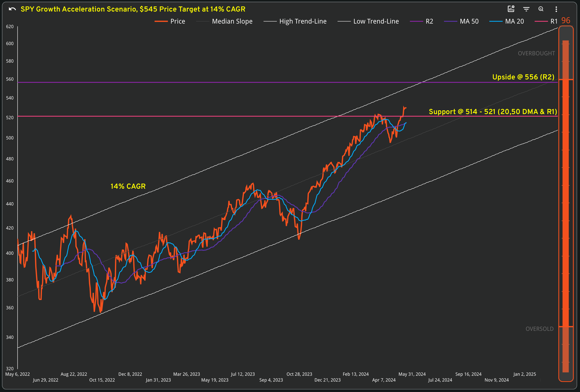The image size is (580, 392).
Task: Toggle the Low Trend-Line legend series
Action: click(x=368, y=22)
